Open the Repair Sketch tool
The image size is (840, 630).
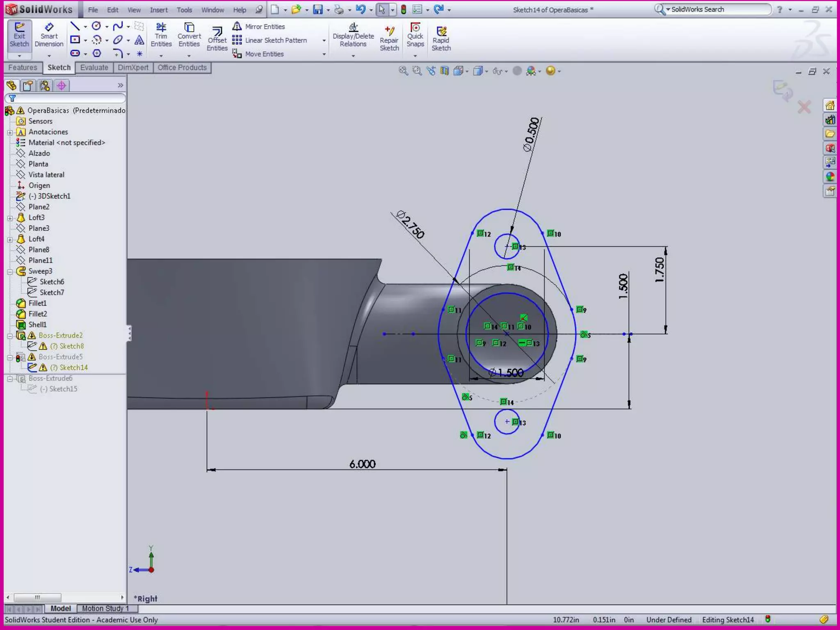pyautogui.click(x=389, y=39)
